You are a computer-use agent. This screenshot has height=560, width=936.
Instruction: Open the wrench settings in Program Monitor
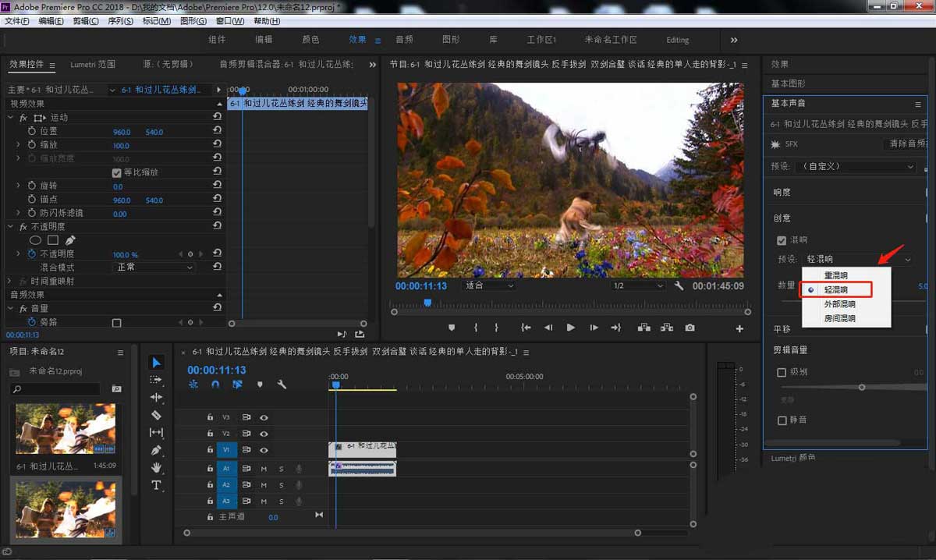pos(679,286)
